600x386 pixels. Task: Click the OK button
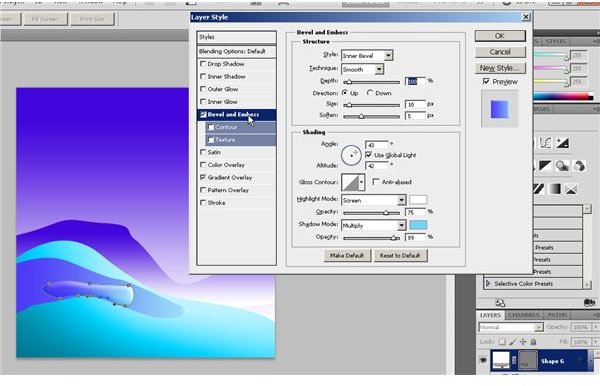coord(500,36)
